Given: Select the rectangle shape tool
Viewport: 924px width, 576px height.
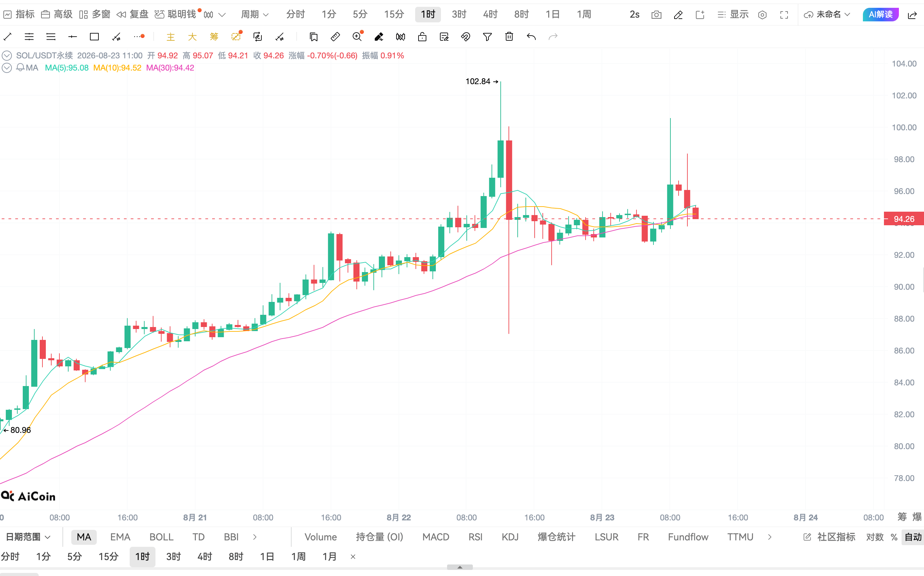Looking at the screenshot, I should click(94, 37).
